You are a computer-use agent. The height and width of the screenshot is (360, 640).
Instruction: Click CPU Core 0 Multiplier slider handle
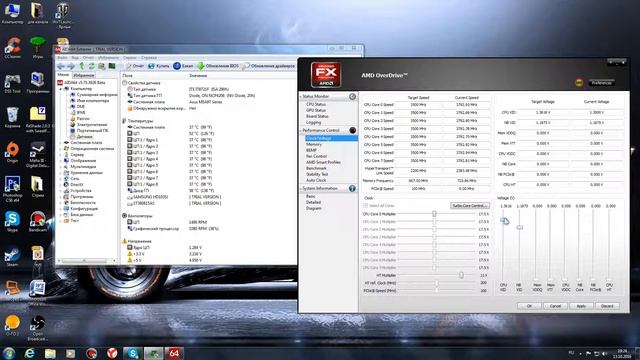pos(434,214)
